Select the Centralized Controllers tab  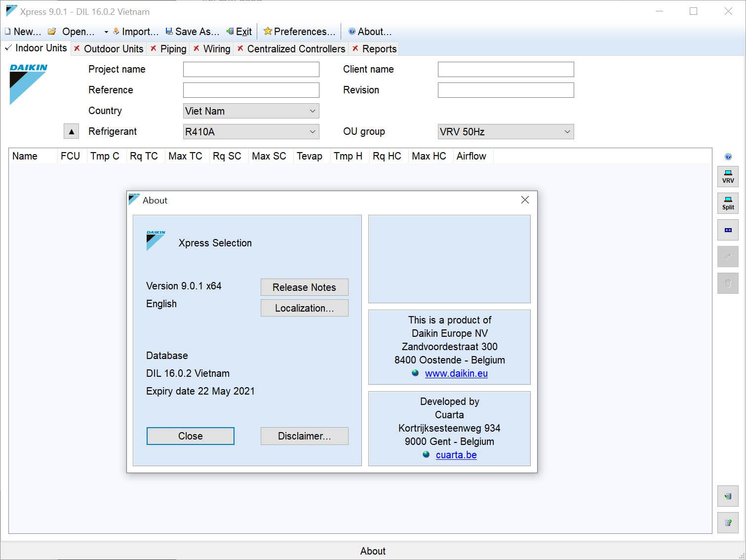[291, 49]
